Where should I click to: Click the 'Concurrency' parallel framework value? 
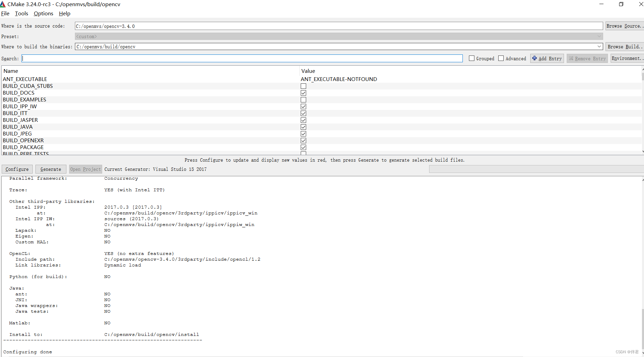(121, 178)
